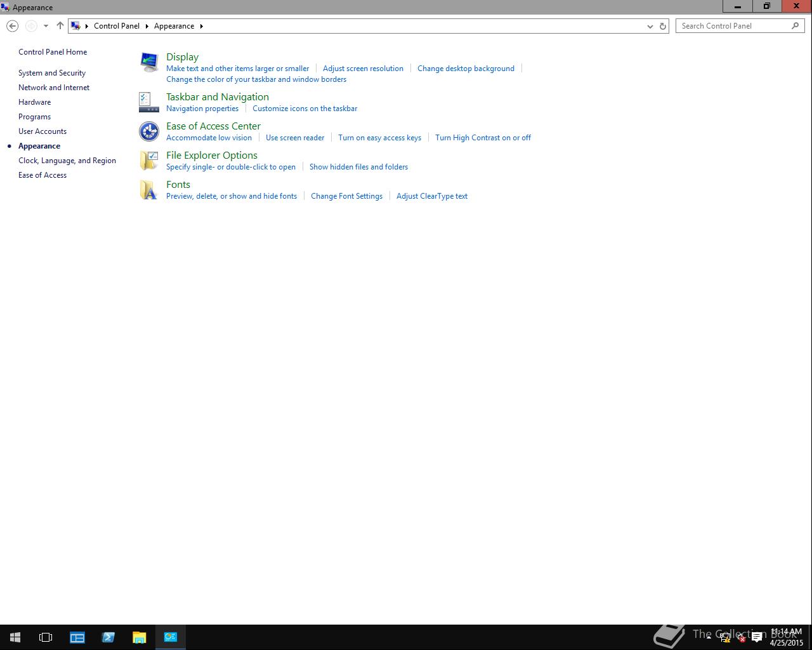Open the Fonts heading
Image resolution: width=812 pixels, height=650 pixels.
click(x=178, y=185)
